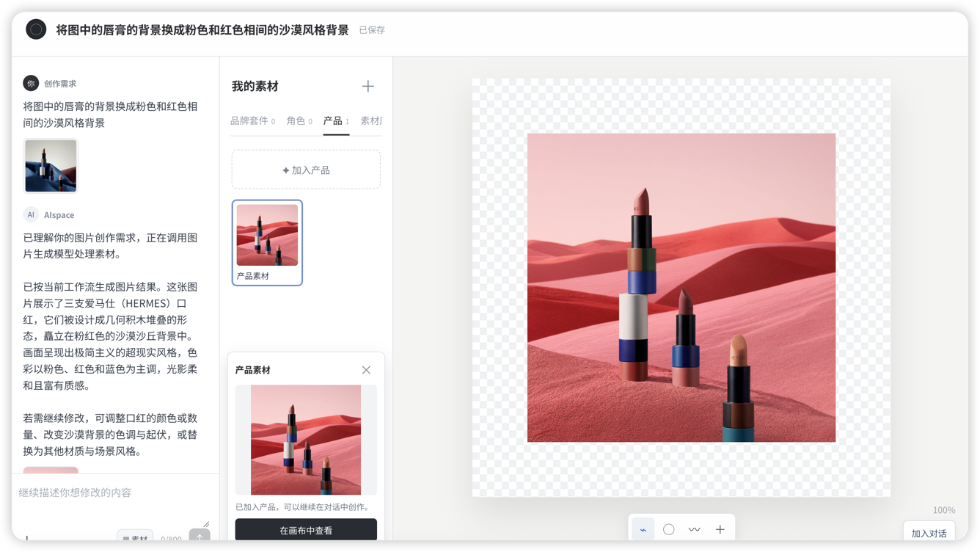This screenshot has height=552, width=980.
Task: Click the 你 user avatar in chat
Action: pos(31,84)
